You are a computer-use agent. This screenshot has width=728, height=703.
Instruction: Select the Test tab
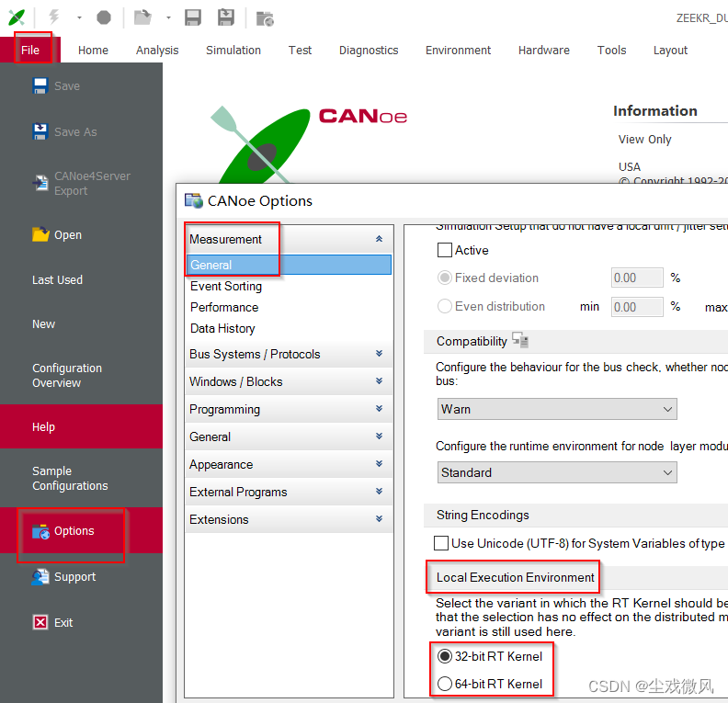[x=300, y=51]
